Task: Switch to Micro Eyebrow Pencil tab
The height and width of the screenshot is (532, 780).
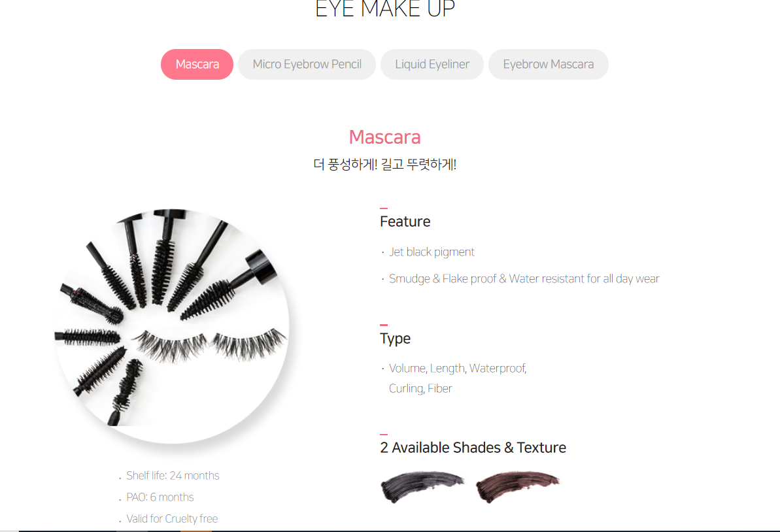Action: (307, 64)
